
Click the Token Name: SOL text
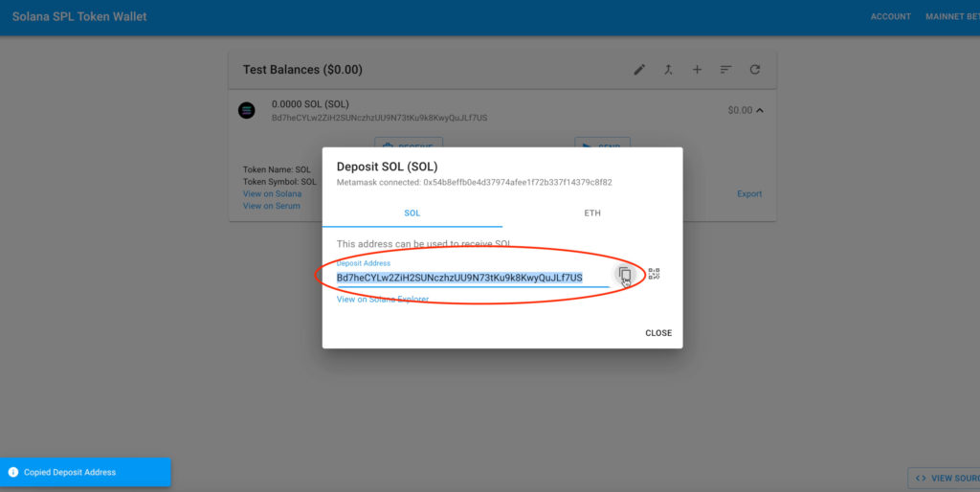[277, 170]
